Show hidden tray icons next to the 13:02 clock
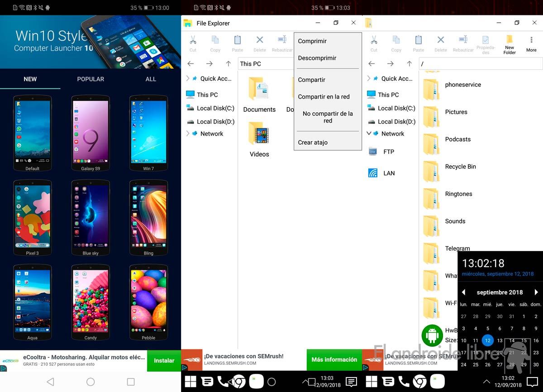Screen dimensions: 543x392 click(486, 382)
